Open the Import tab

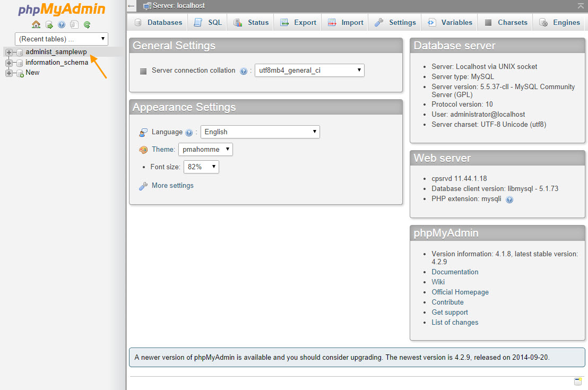345,22
